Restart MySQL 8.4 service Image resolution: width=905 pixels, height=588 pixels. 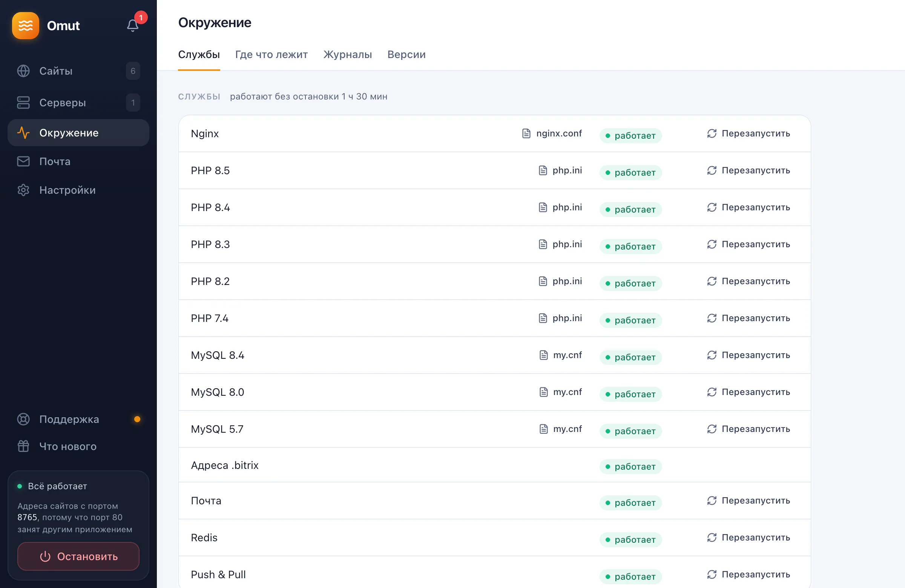point(749,355)
